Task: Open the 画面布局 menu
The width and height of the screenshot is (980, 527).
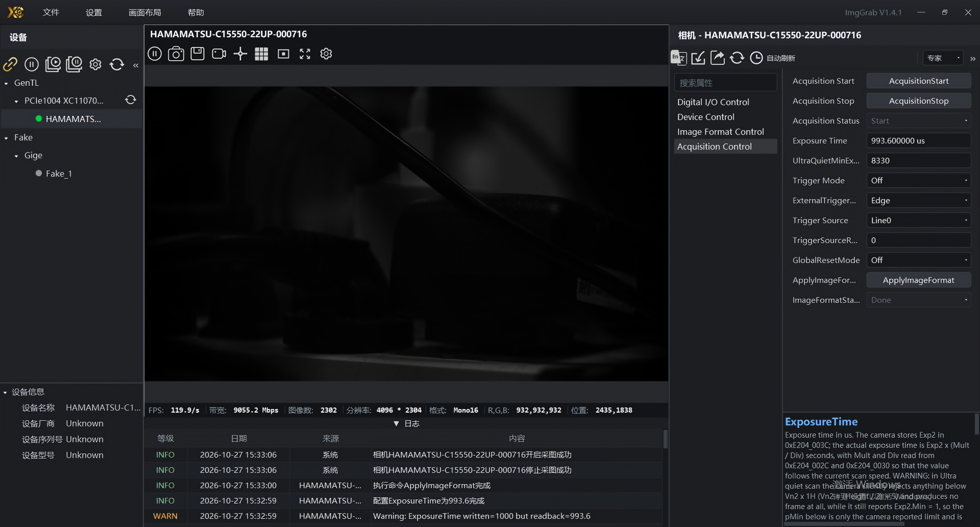Action: click(145, 12)
